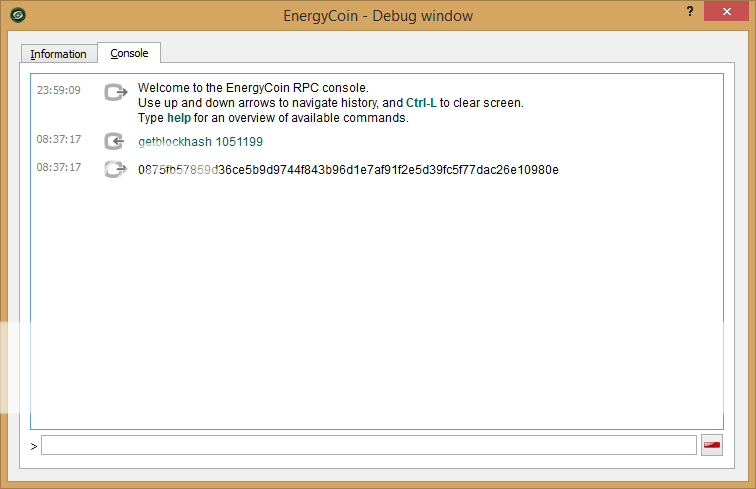Image resolution: width=756 pixels, height=489 pixels.
Task: Click the Welcome to EnergyCoin RPC console line
Action: 253,88
